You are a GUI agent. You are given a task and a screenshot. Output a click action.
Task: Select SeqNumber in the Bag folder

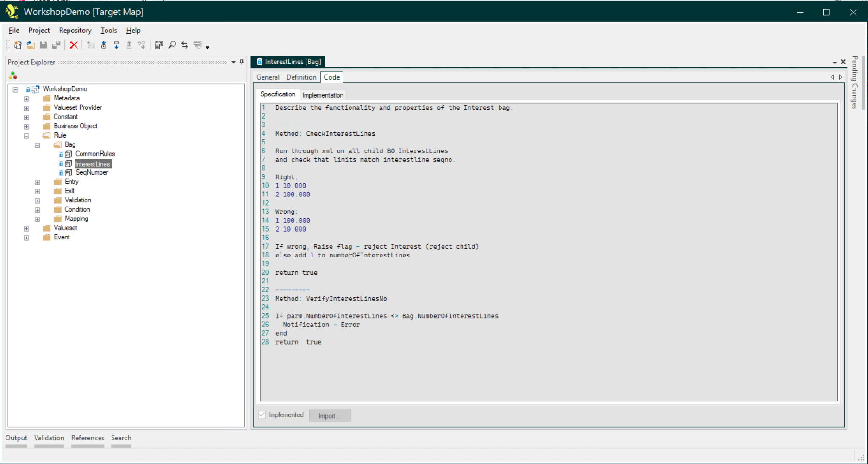pyautogui.click(x=92, y=172)
